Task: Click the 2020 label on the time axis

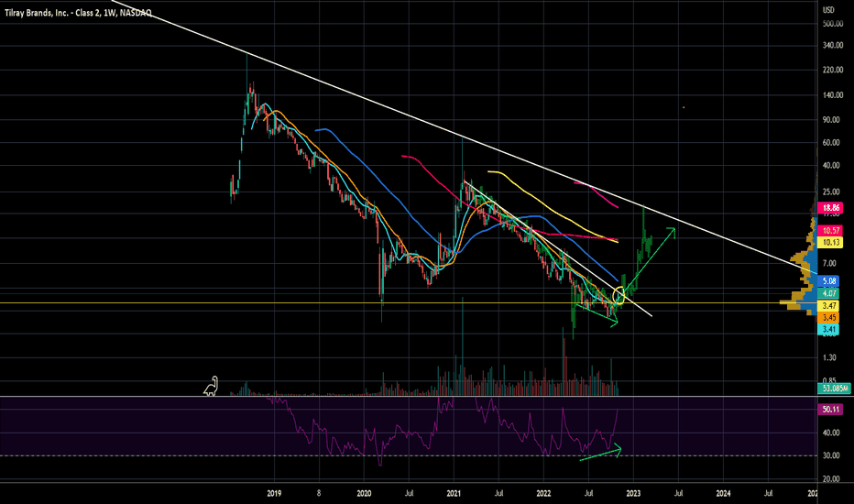Action: click(364, 494)
